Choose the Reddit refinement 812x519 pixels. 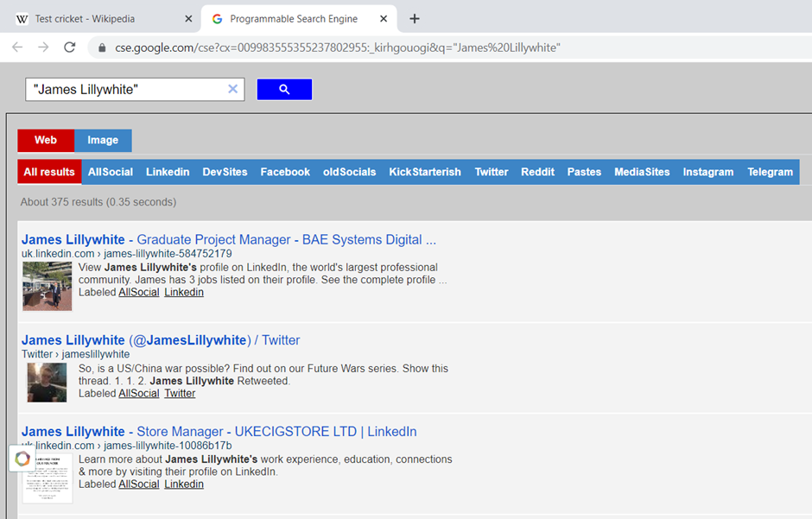[x=537, y=172]
